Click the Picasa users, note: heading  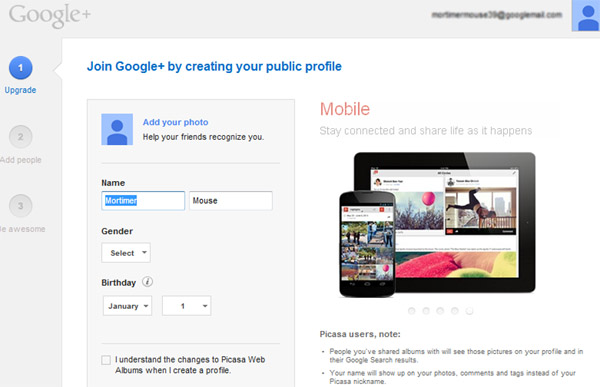pyautogui.click(x=360, y=334)
